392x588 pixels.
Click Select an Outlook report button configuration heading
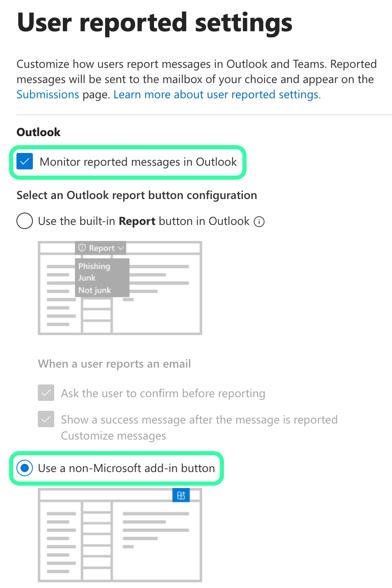136,195
